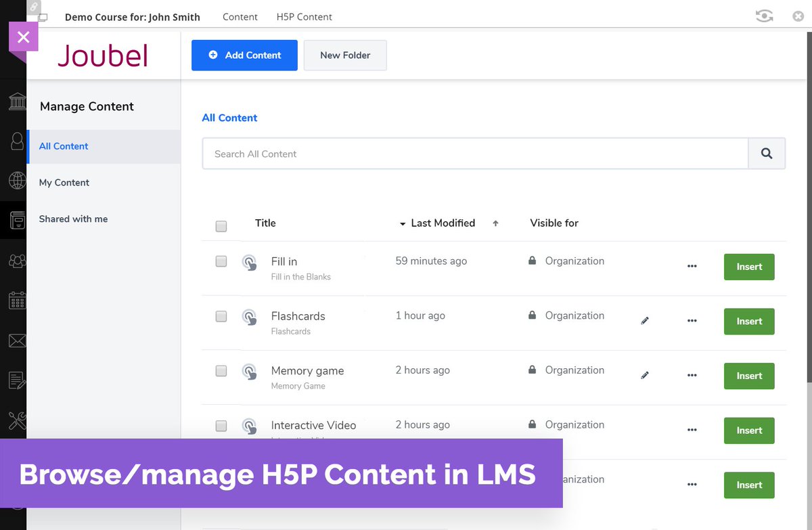This screenshot has height=530, width=812.
Task: Click the Joubel logo
Action: point(103,56)
